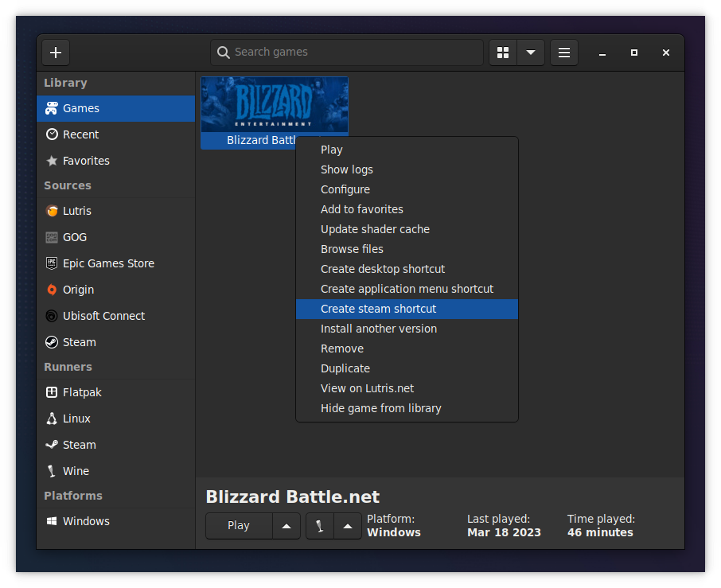Select the Origin source label
The width and height of the screenshot is (721, 588).
78,290
